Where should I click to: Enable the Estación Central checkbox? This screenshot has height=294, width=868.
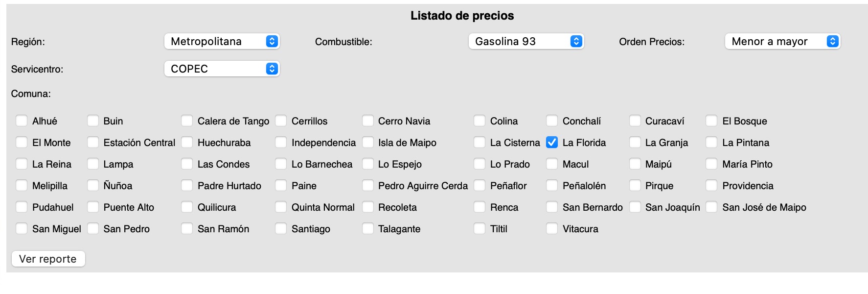[x=93, y=143]
